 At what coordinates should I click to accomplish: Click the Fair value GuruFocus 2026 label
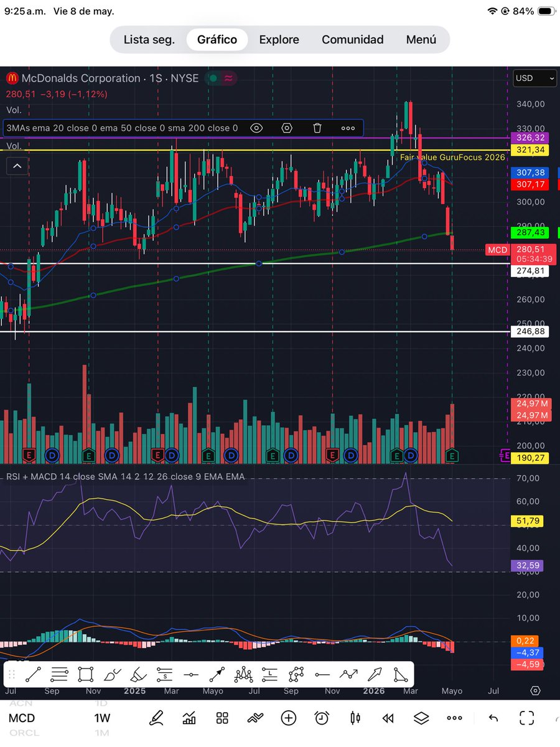[452, 157]
